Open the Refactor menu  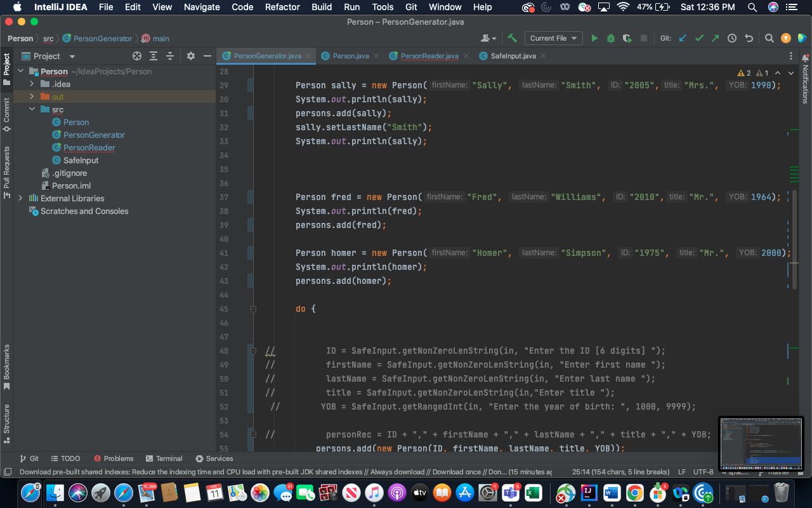point(282,7)
